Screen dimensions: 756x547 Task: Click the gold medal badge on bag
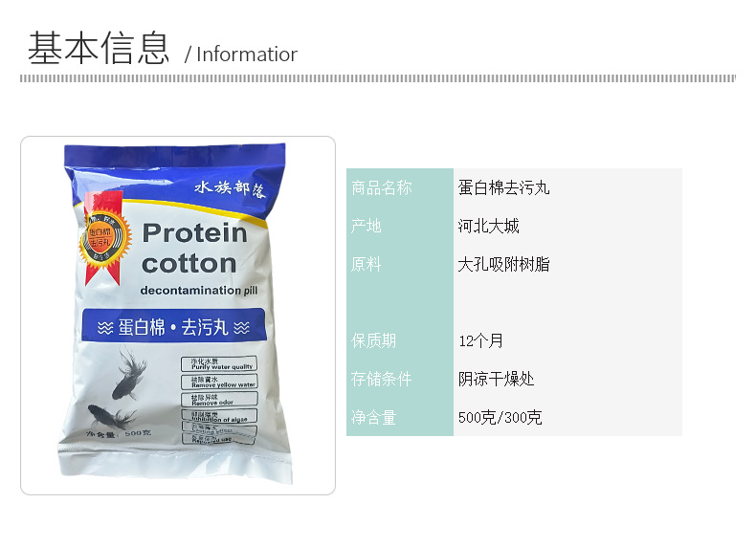pos(105,236)
